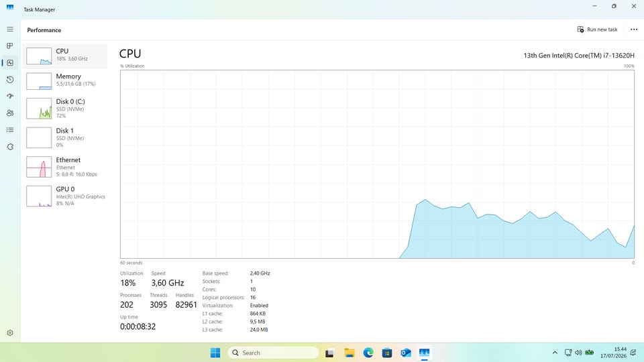This screenshot has height=362, width=644.
Task: Select Ethernet performance item
Action: coord(65,167)
